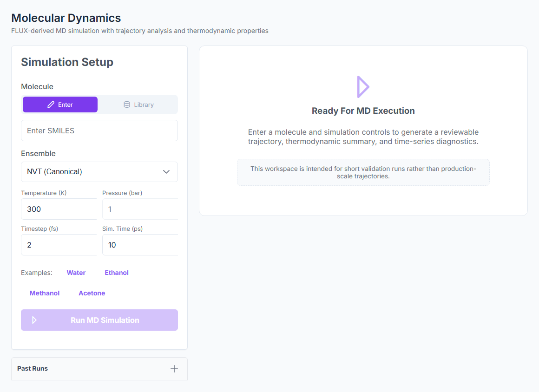Click the short validation runs notice text

[x=363, y=172]
